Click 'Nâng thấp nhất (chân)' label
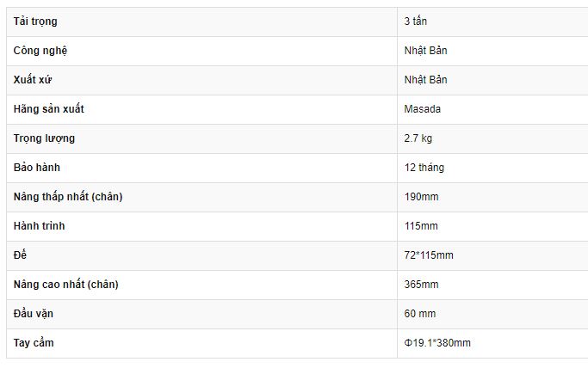The height and width of the screenshot is (368, 588). (68, 197)
